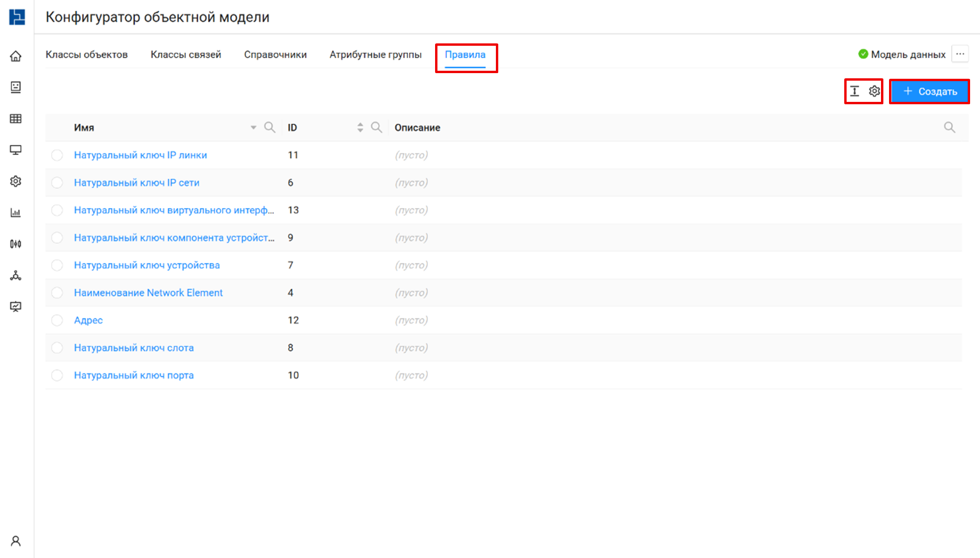The image size is (980, 558).
Task: Open the Имя column sort dropdown arrow
Action: [253, 127]
